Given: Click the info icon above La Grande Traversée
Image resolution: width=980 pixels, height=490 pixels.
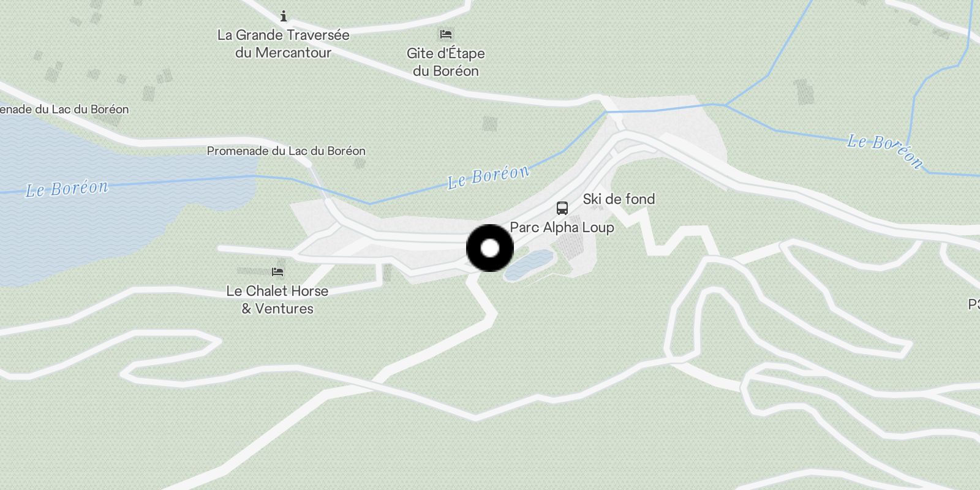Looking at the screenshot, I should coord(284,16).
